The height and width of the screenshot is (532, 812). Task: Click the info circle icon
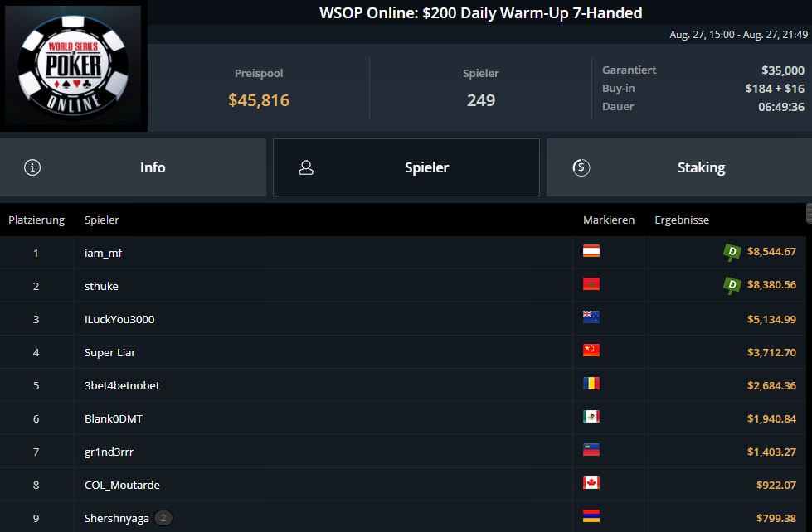click(32, 167)
